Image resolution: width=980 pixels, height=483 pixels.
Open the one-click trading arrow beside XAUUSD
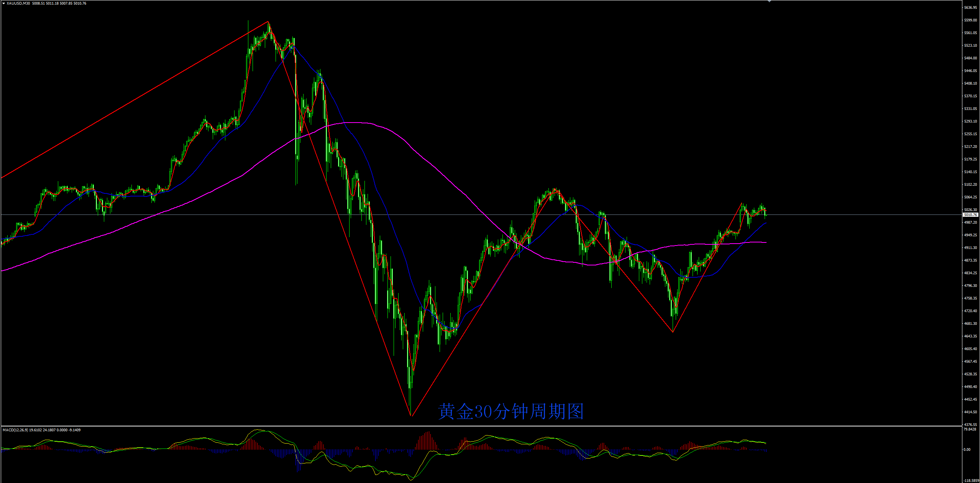[x=3, y=3]
